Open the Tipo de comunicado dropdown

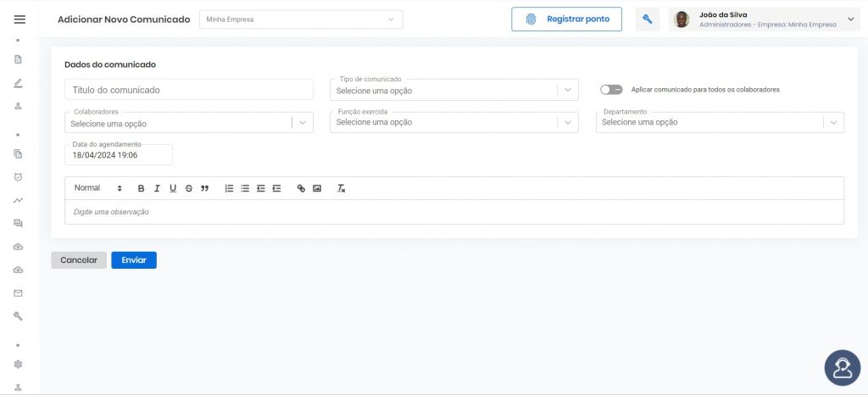[x=454, y=90]
